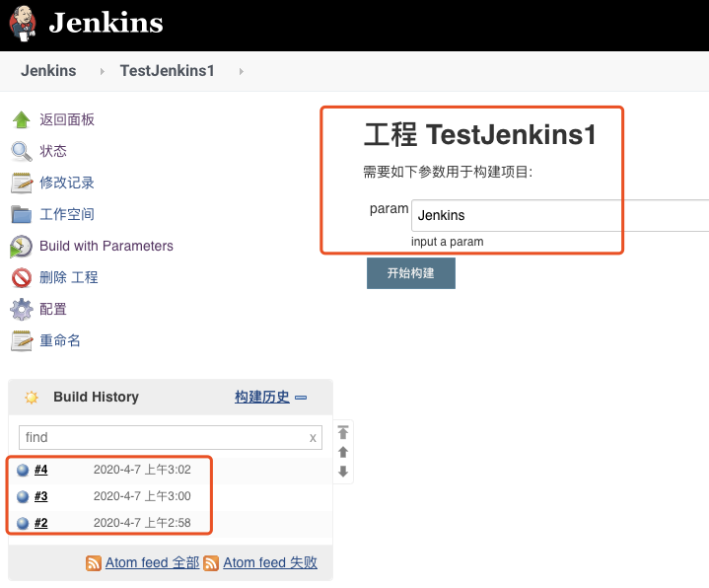Click the 'input a param' description text
The image size is (709, 588).
click(x=448, y=242)
